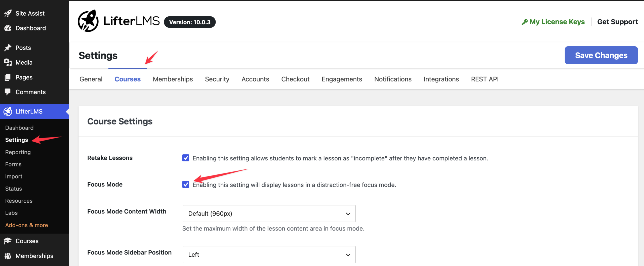Screen dimensions: 644x266
Task: Open LifterLMS Settings submenu item
Action: pos(17,140)
